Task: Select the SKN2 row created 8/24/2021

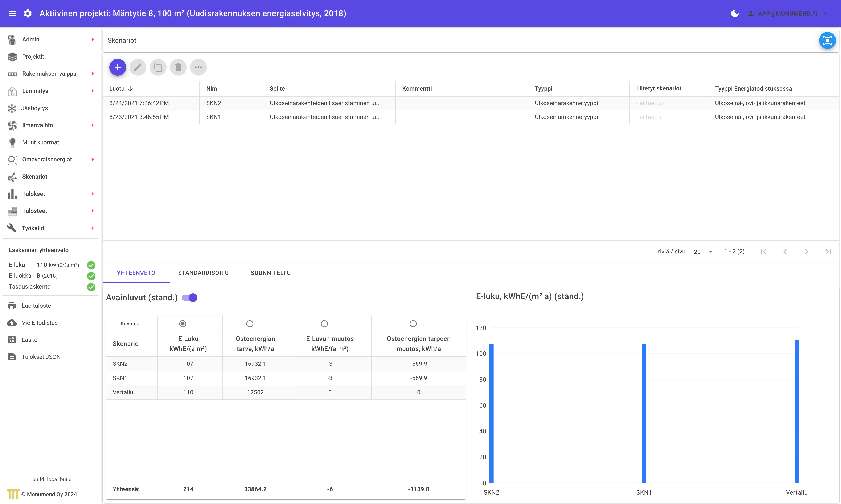Action: coord(471,103)
